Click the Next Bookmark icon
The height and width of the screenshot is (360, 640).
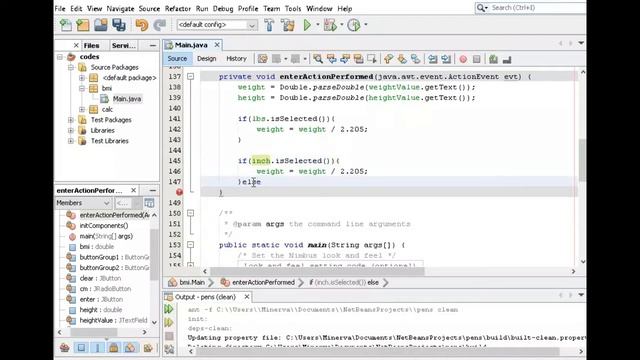click(x=402, y=59)
